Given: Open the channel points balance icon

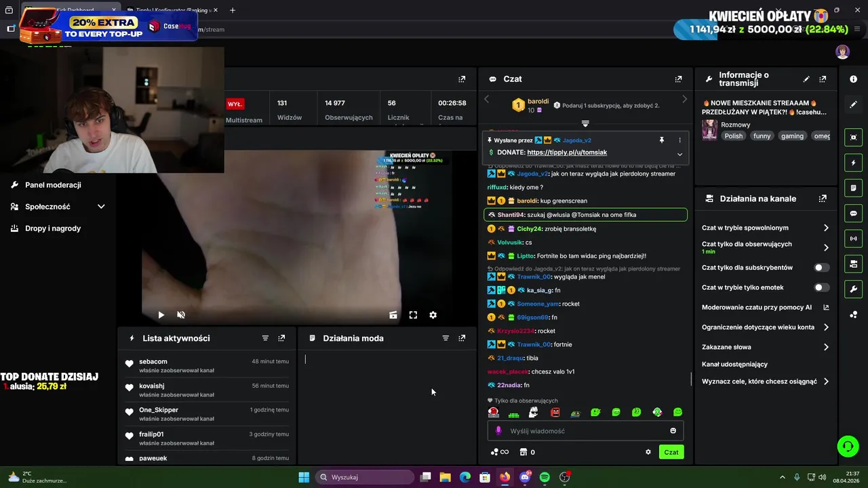Looking at the screenshot, I should (x=499, y=452).
